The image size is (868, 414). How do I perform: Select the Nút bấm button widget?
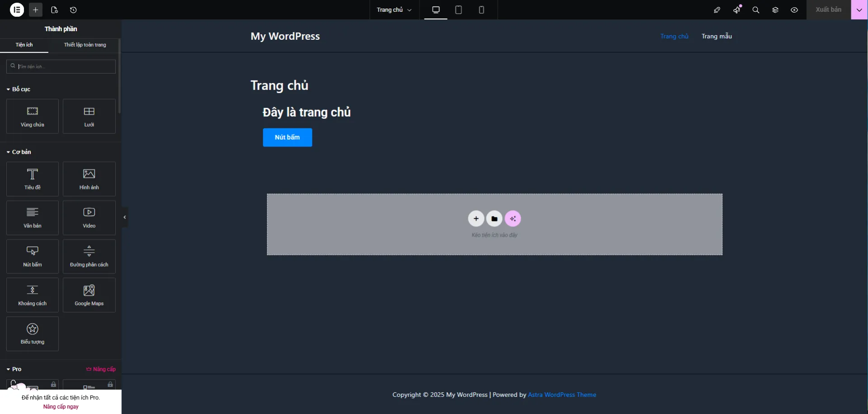(33, 256)
